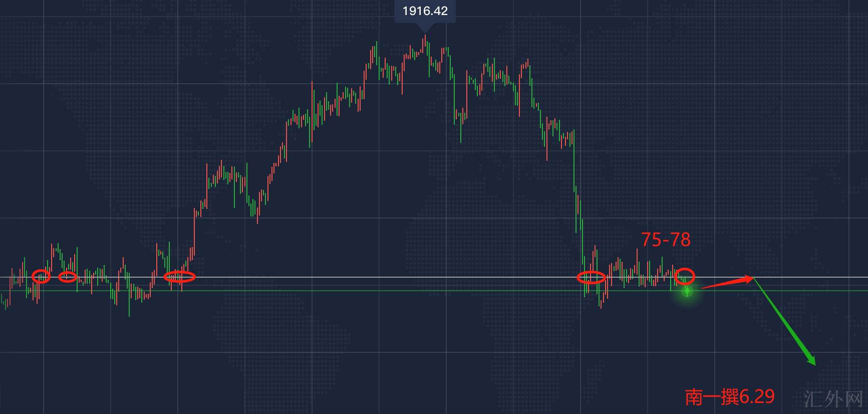Click the second red ellipse from left
Screen dimensions: 868x414
tap(68, 276)
